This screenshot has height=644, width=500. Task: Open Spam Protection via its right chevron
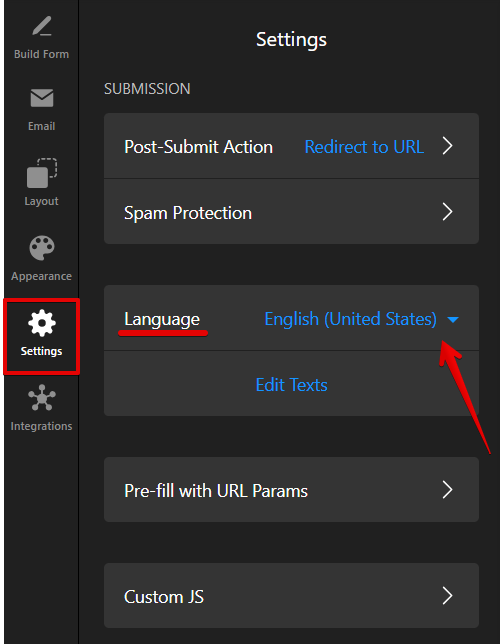(x=447, y=212)
